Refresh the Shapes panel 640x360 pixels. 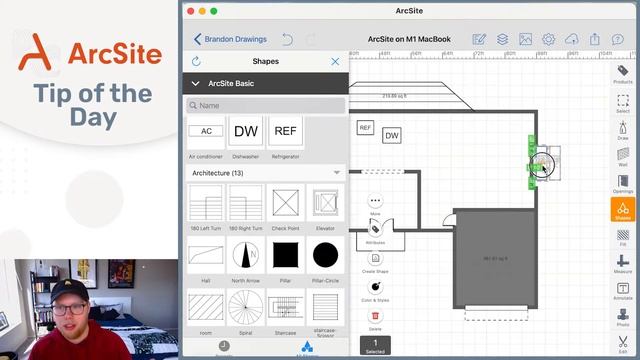pyautogui.click(x=196, y=61)
